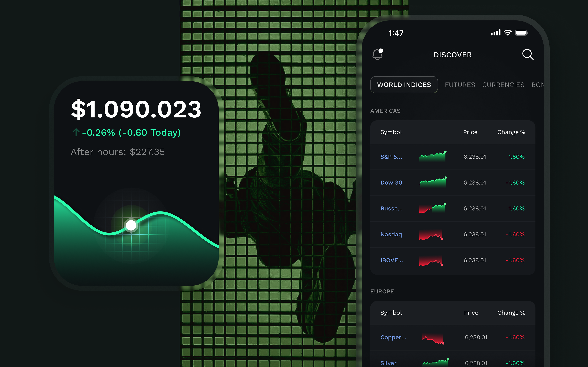Open the IBOVESPA symbol link
Image resolution: width=588 pixels, height=367 pixels.
(391, 260)
